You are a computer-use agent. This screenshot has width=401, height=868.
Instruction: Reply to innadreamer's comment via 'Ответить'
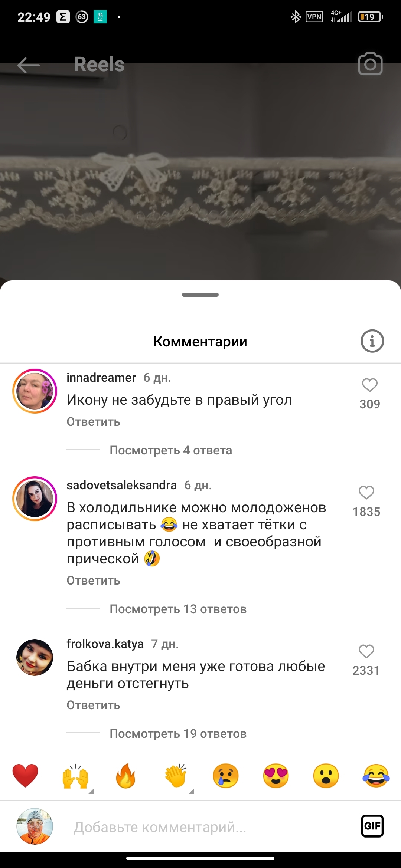pos(94,422)
